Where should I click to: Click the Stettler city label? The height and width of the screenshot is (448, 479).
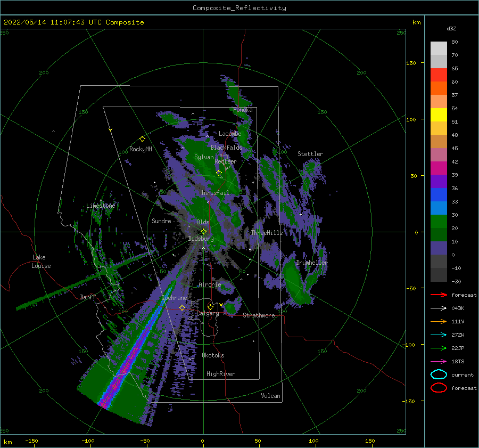tap(310, 154)
